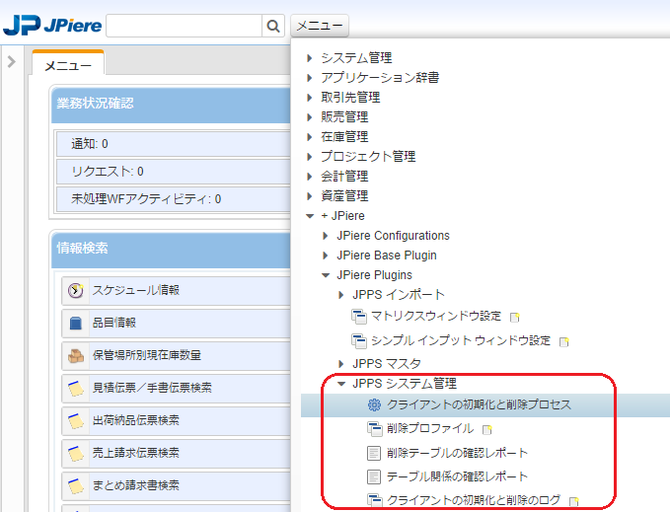Open the メニュー dropdown button
Screen dimensions: 670x512
(320, 26)
